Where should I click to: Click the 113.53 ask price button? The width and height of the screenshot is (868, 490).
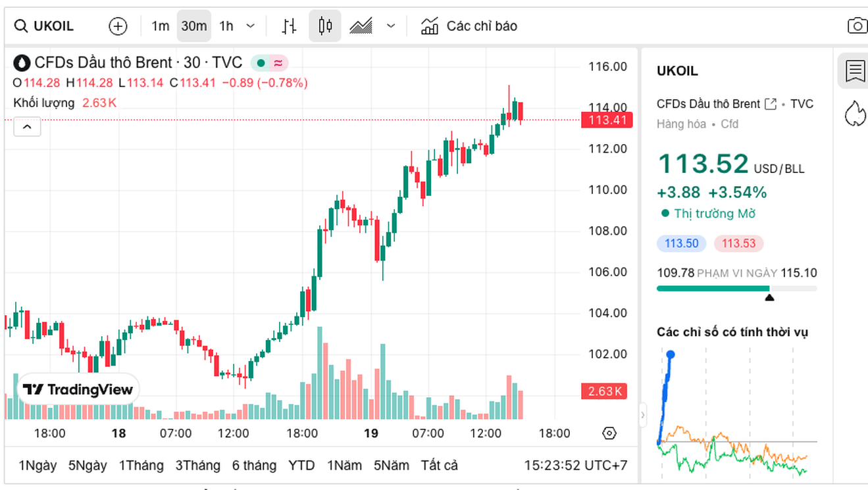[738, 244]
